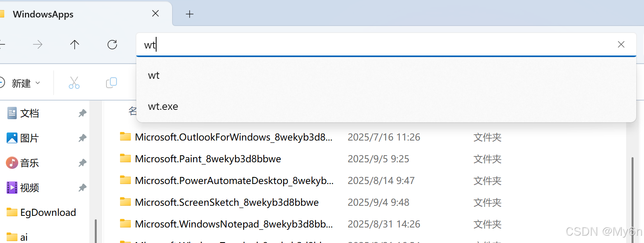Click folder icon of Microsoft.Paint row
Screen dimensions: 644x243
[x=125, y=158]
